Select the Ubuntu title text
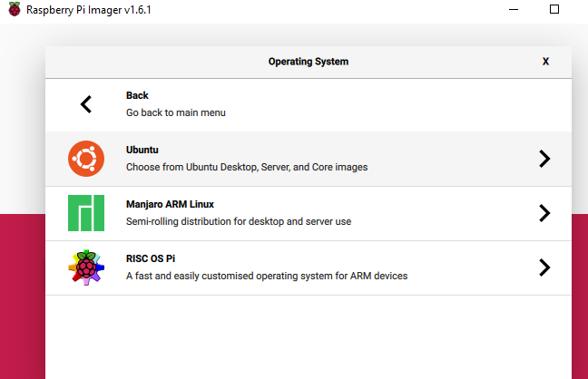The width and height of the screenshot is (588, 379). click(142, 150)
